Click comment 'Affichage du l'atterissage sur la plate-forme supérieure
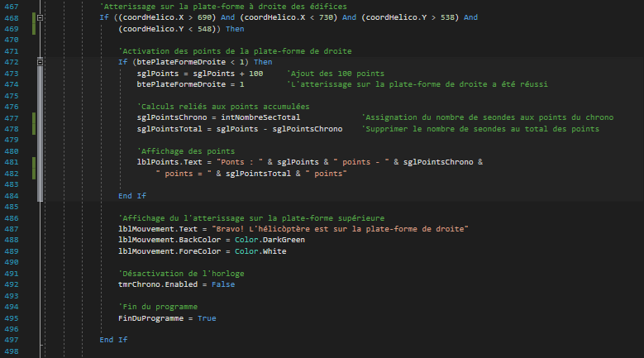644x358 pixels. click(252, 218)
